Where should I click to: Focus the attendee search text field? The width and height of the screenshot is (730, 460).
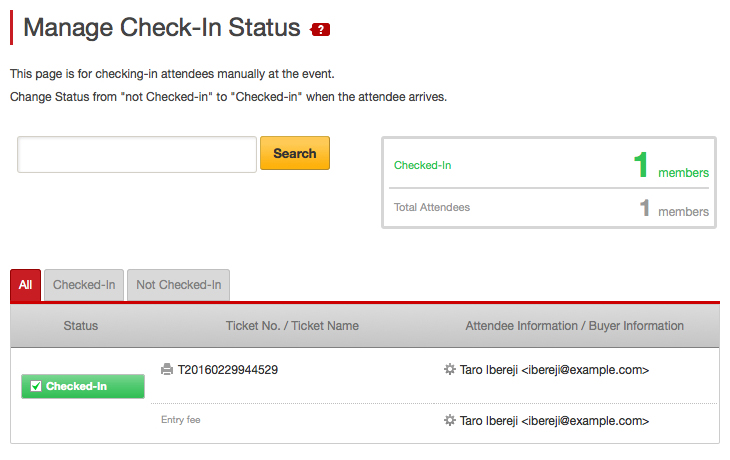[137, 155]
